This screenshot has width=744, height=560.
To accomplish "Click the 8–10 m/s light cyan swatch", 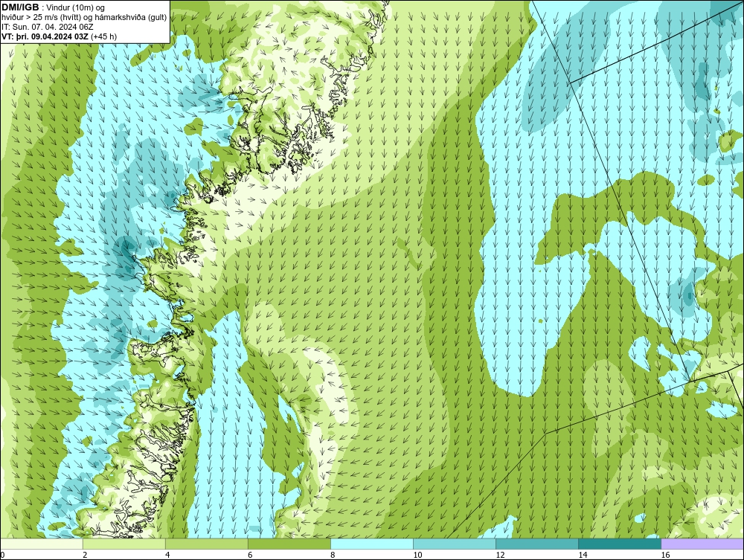I will click(x=372, y=544).
